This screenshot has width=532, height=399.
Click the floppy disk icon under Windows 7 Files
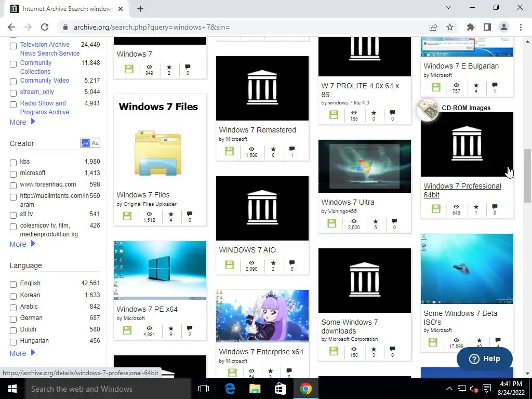(127, 216)
